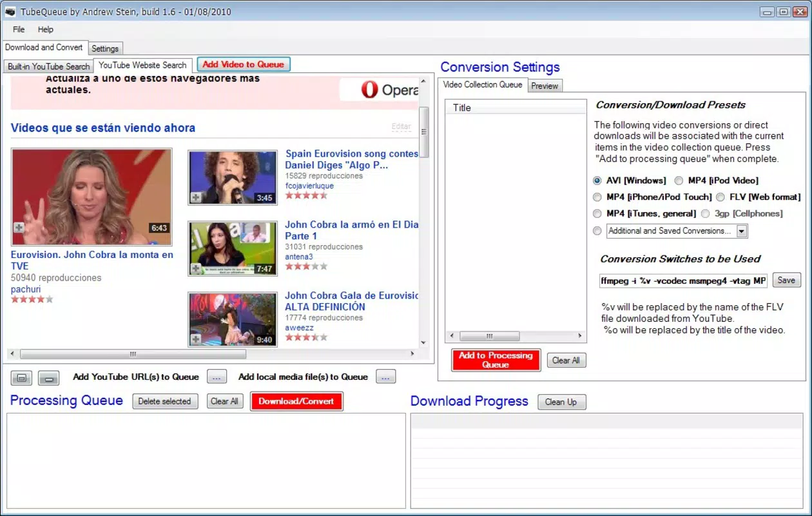Open the YouTube Website Search tab
812x516 pixels.
[x=142, y=65]
